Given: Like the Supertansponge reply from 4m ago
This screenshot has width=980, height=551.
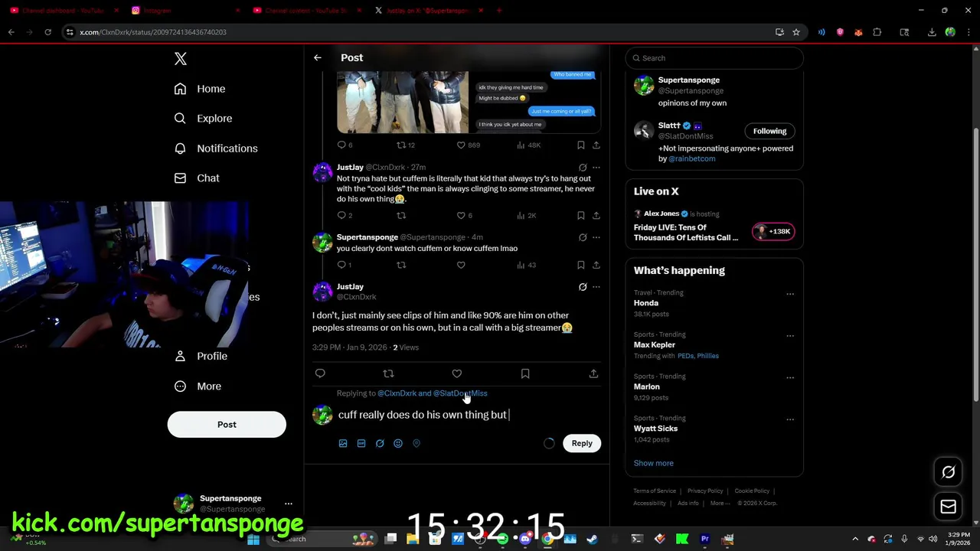Looking at the screenshot, I should 461,265.
